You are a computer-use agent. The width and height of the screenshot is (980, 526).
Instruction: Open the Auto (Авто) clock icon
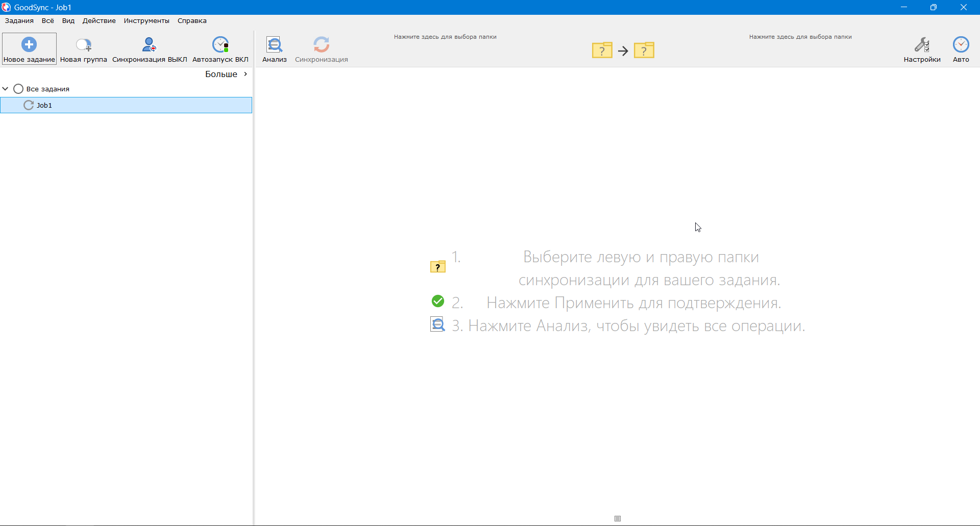(x=961, y=45)
